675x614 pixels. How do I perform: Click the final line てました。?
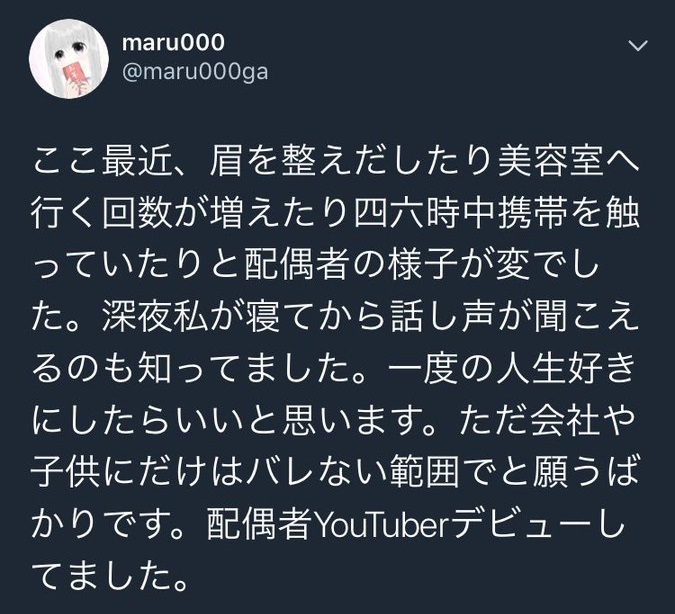pyautogui.click(x=111, y=576)
